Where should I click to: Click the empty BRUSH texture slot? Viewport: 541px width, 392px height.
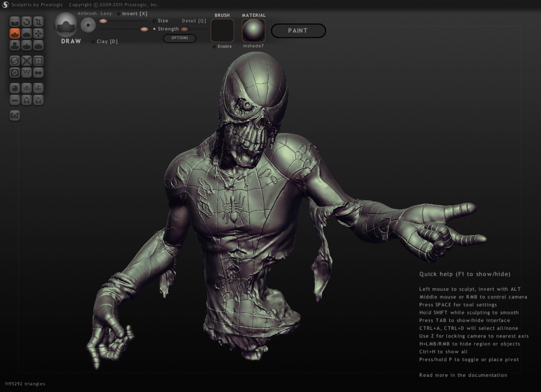click(x=222, y=31)
